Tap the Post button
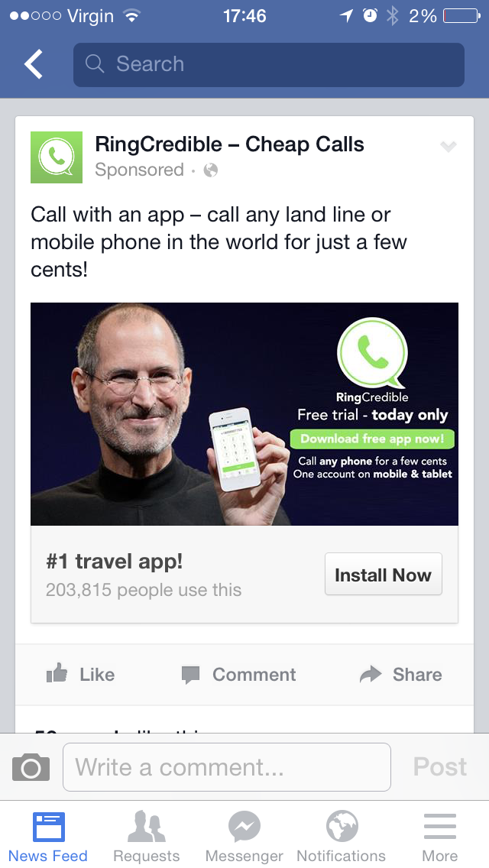The width and height of the screenshot is (489, 868). click(439, 766)
